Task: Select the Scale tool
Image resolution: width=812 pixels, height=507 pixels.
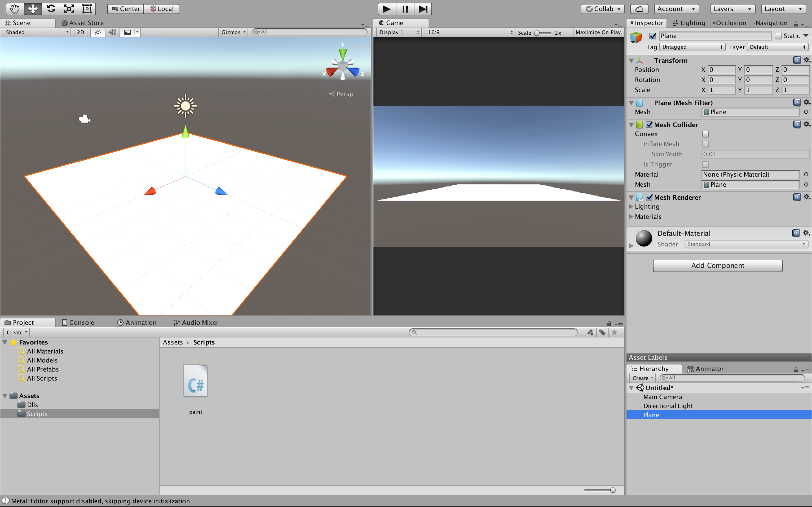Action: [69, 9]
